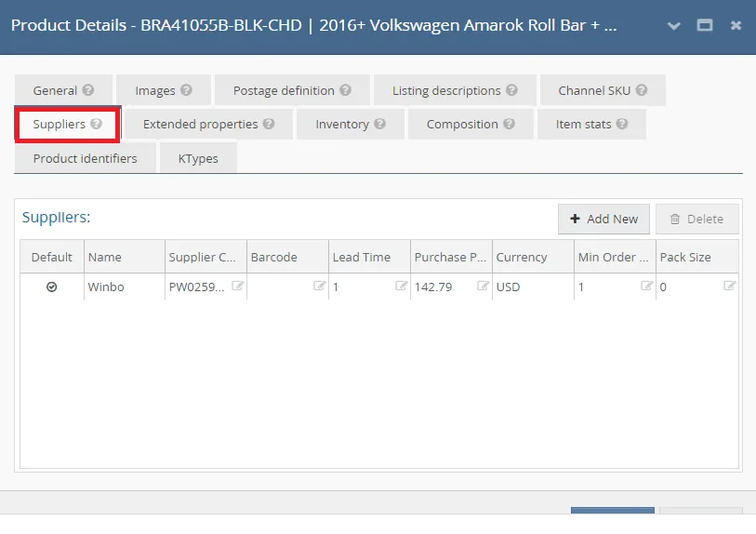Viewport: 756px width, 534px height.
Task: Click edit icon in Pack Size cell
Action: (729, 286)
